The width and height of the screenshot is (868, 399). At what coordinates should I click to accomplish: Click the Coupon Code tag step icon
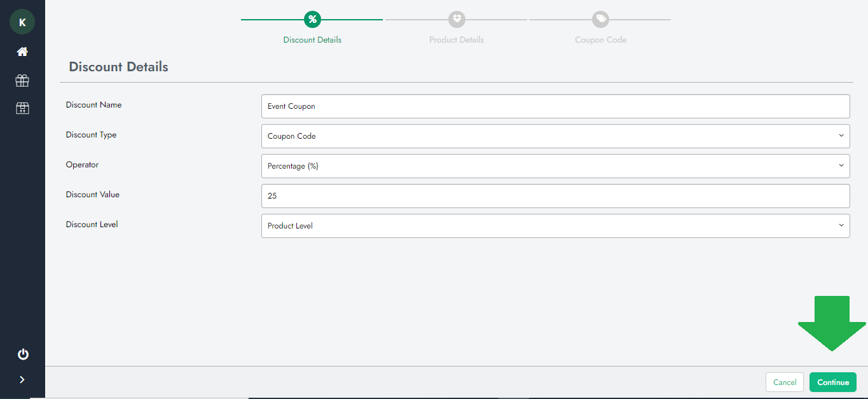click(600, 19)
